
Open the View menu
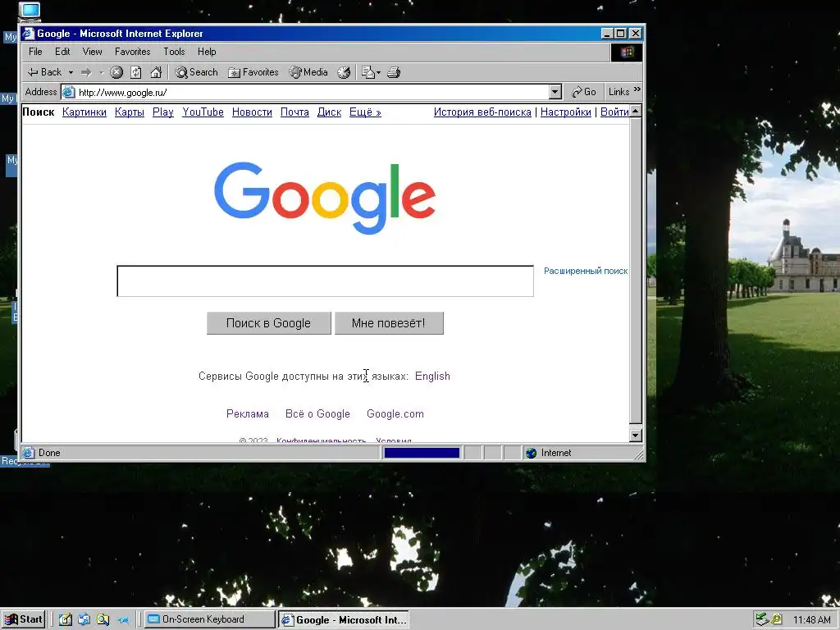(92, 52)
